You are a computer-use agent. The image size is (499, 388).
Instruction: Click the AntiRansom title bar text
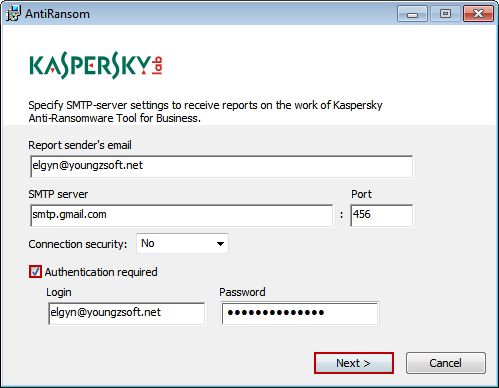click(x=58, y=14)
